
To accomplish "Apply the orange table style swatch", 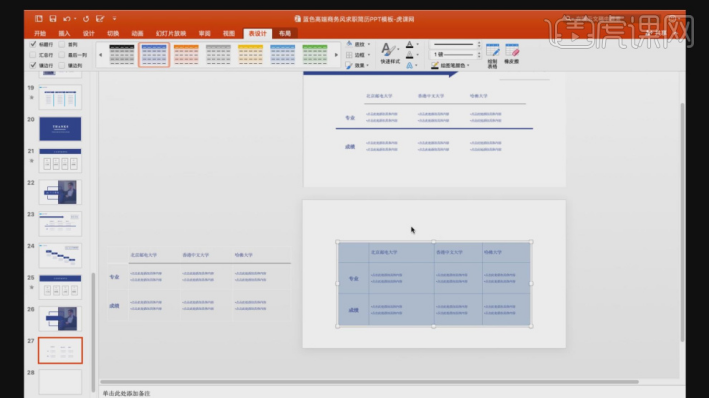I will pos(186,55).
